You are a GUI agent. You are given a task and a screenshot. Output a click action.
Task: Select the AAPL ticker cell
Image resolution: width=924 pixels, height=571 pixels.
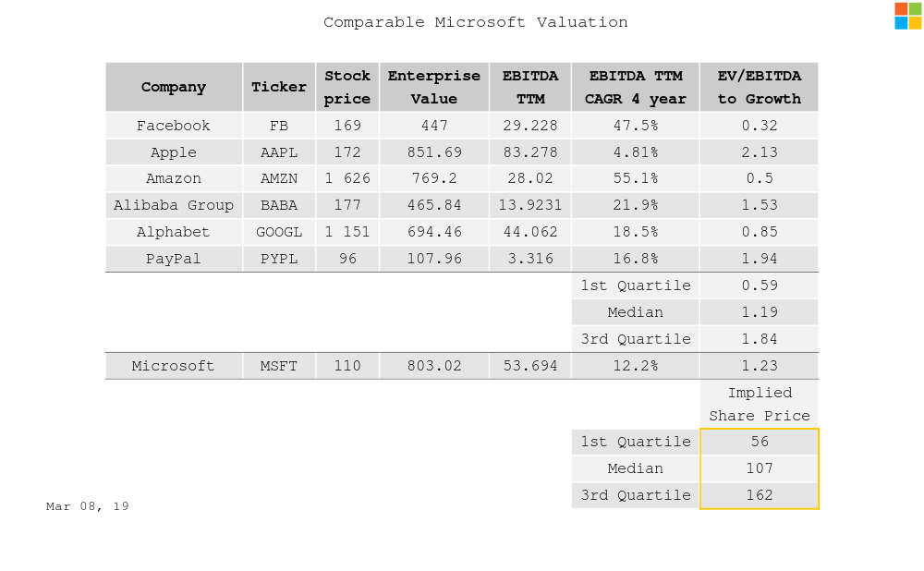tap(279, 152)
